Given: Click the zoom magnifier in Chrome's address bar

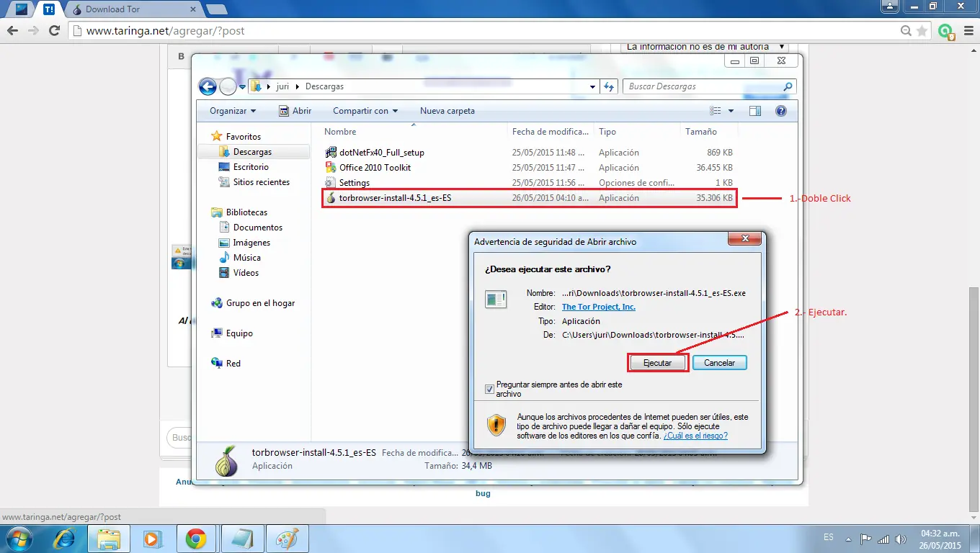Looking at the screenshot, I should click(906, 31).
